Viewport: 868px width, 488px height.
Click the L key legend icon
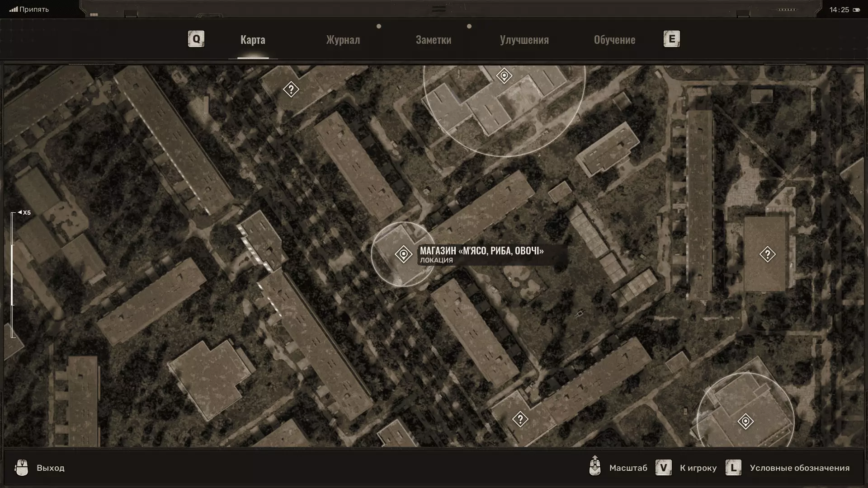[733, 468]
